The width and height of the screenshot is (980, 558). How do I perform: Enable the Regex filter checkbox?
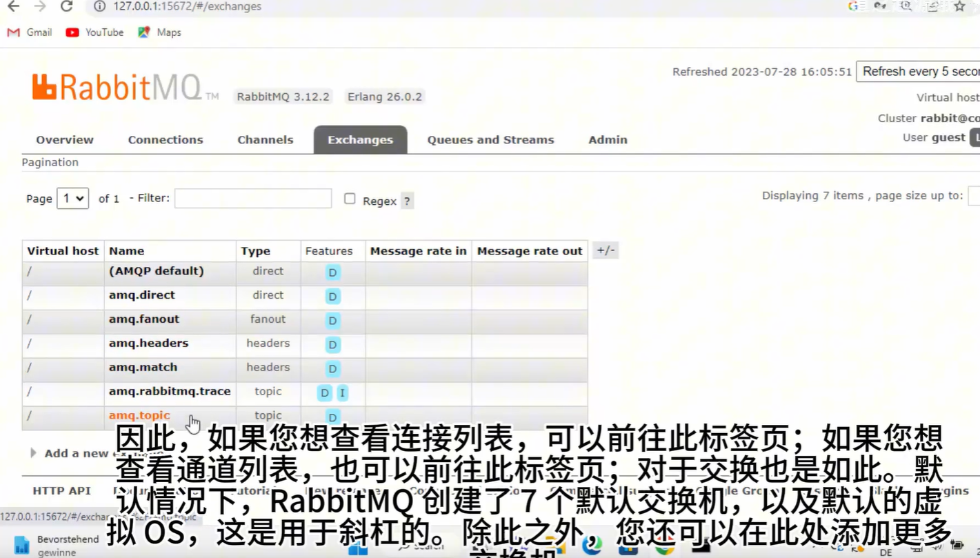click(x=350, y=199)
